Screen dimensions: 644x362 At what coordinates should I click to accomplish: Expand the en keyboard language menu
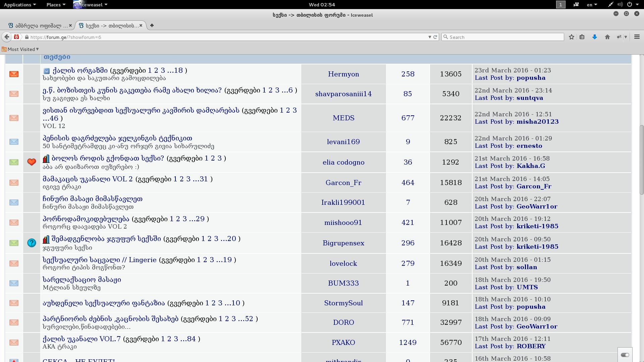pos(592,5)
